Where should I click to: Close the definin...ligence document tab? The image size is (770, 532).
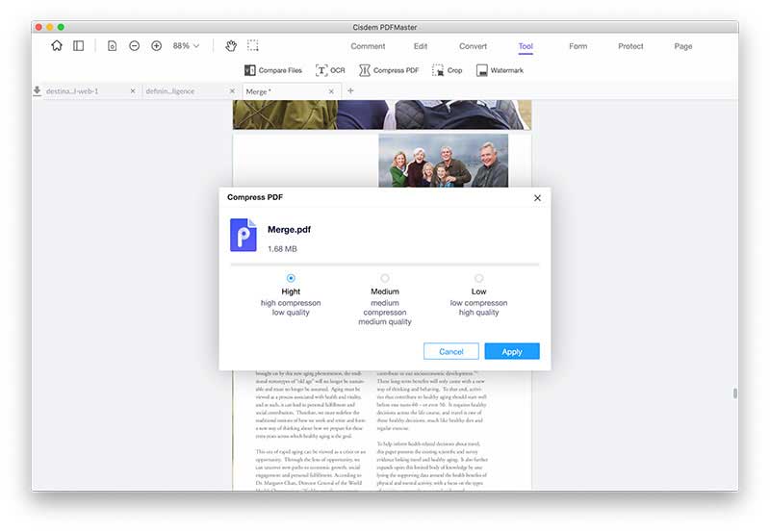click(x=232, y=91)
